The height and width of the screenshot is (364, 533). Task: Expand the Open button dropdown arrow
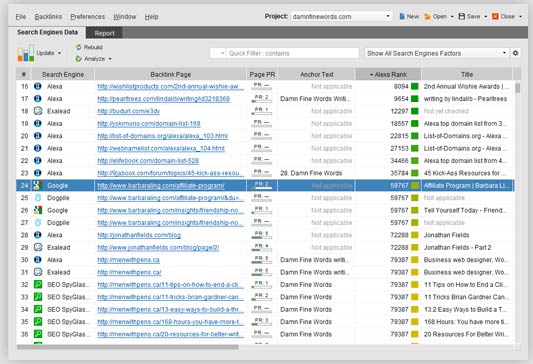[x=452, y=17]
